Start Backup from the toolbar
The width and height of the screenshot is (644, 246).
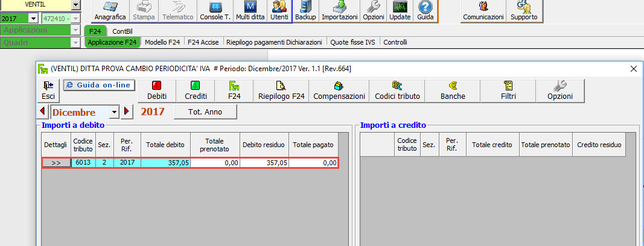click(x=305, y=11)
